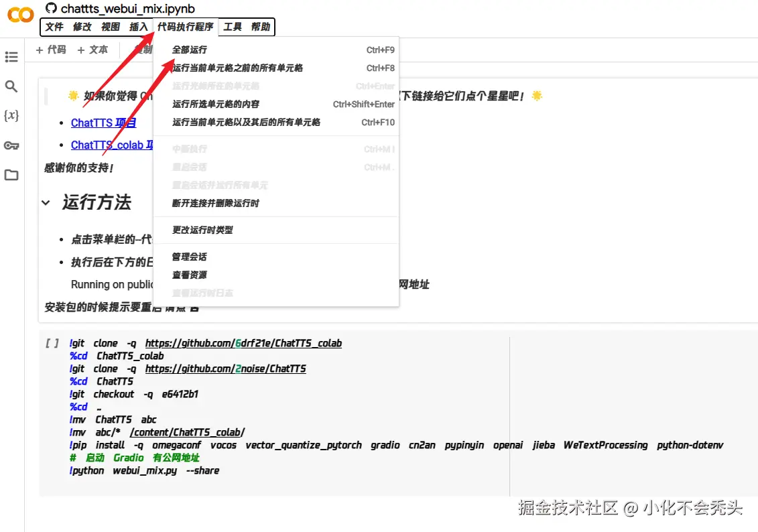Image resolution: width=758 pixels, height=532 pixels.
Task: Click the 感谢你的支持! text
Action: pyautogui.click(x=79, y=168)
